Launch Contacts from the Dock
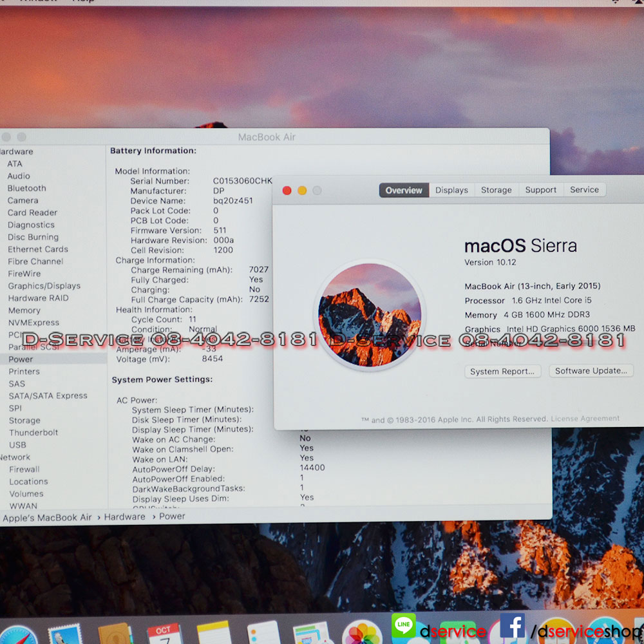The width and height of the screenshot is (644, 644). [115, 633]
